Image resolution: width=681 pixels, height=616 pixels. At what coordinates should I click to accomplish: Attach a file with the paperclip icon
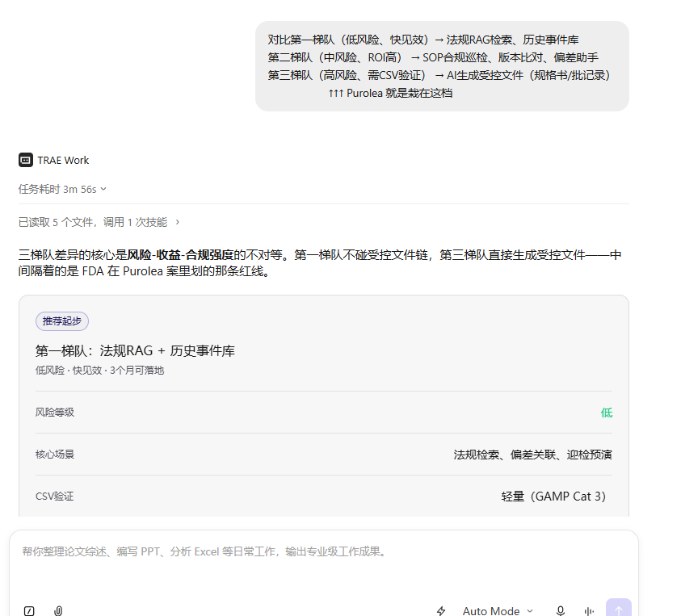pos(58,611)
